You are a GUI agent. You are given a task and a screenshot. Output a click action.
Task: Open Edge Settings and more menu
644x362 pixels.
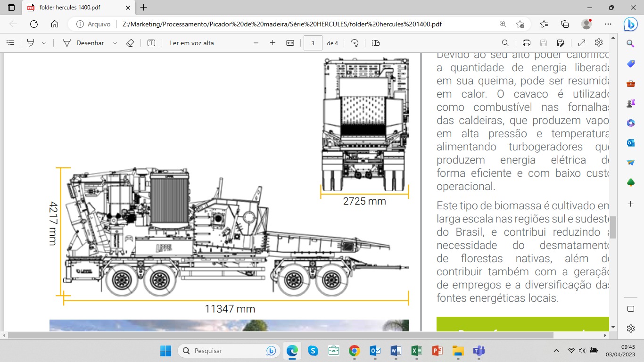[x=608, y=24]
